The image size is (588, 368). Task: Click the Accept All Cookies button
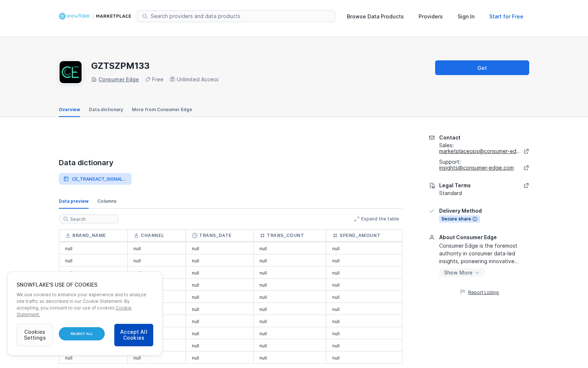point(134,335)
